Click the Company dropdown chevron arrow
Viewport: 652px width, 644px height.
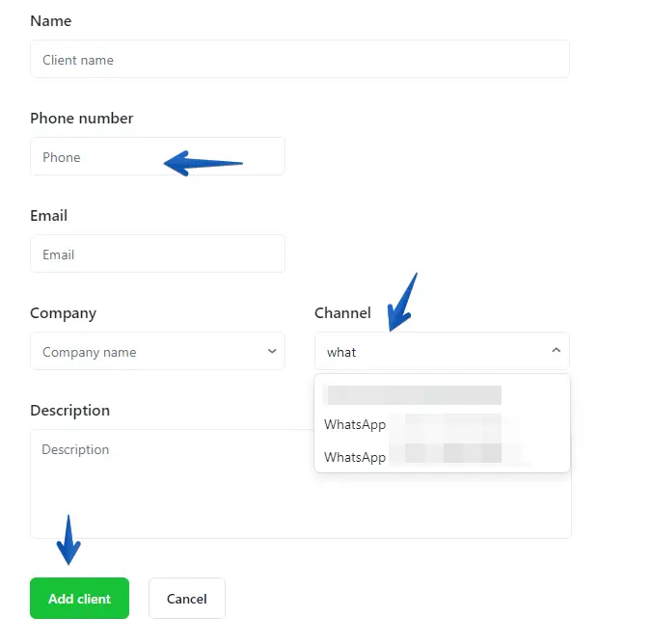point(272,351)
